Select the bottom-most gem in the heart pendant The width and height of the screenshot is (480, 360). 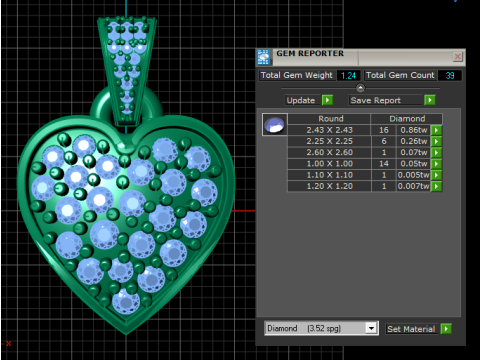point(126,302)
